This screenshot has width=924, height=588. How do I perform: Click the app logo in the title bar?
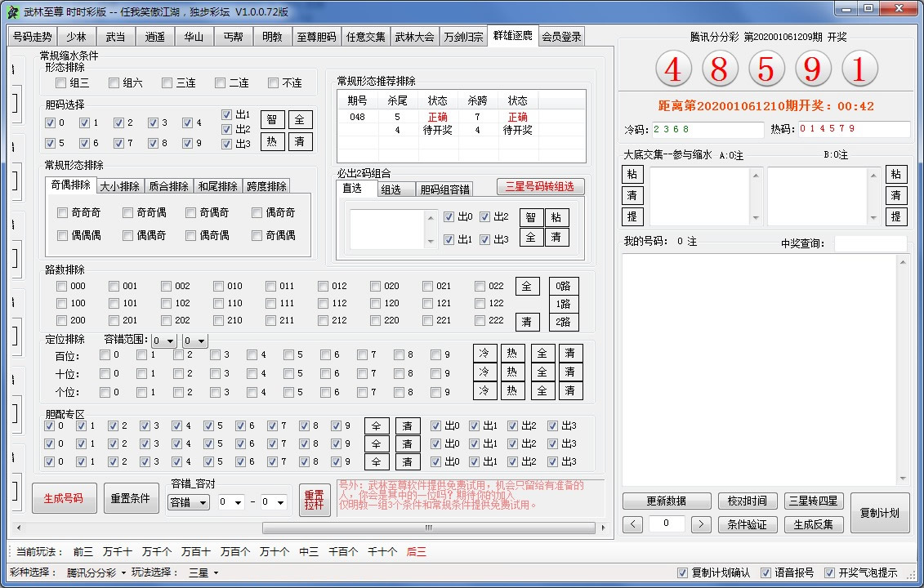pos(12,11)
